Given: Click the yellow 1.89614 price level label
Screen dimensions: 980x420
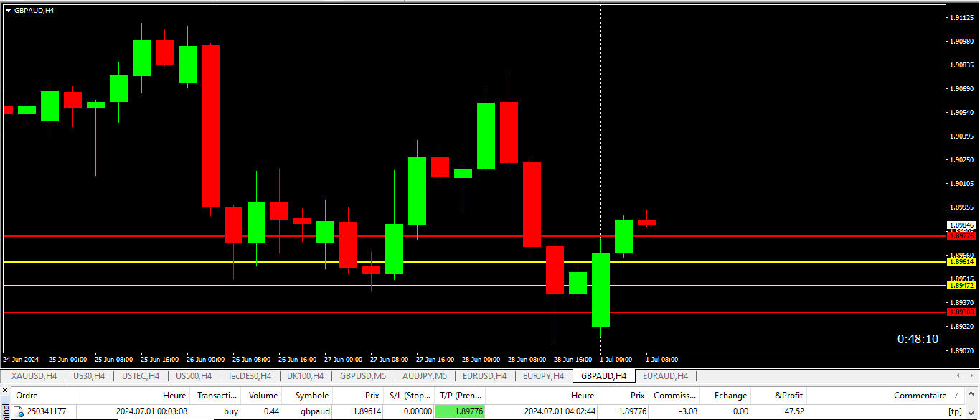Looking at the screenshot, I should [961, 262].
